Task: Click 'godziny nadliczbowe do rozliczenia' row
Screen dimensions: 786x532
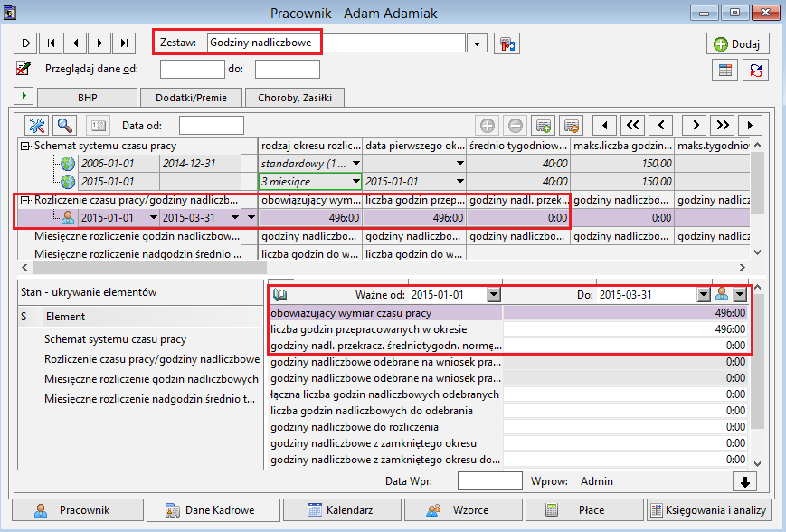Action: (x=509, y=427)
